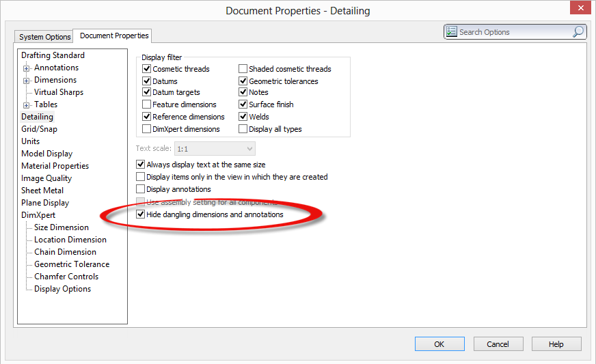Expand the Annotations tree node
The width and height of the screenshot is (596, 364).
(x=26, y=68)
